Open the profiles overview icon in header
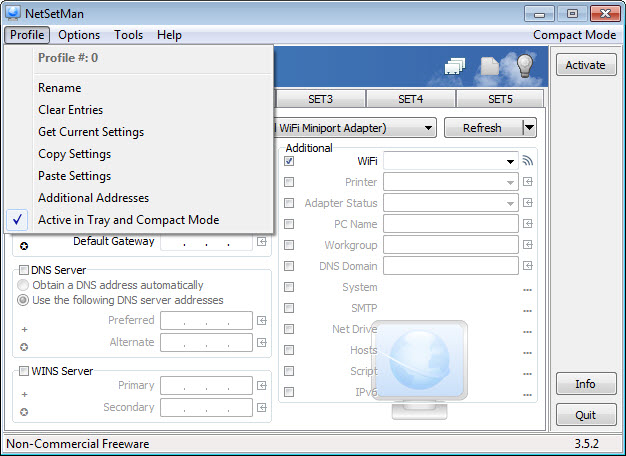Image resolution: width=626 pixels, height=456 pixels. pos(455,66)
